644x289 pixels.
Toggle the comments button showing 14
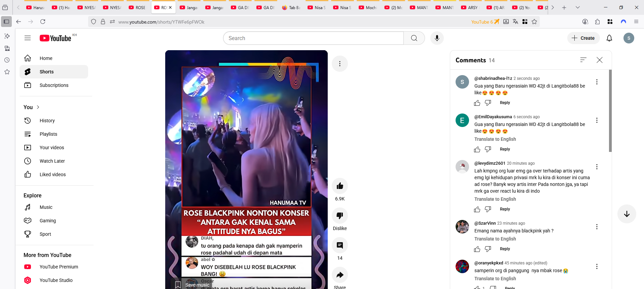(340, 245)
